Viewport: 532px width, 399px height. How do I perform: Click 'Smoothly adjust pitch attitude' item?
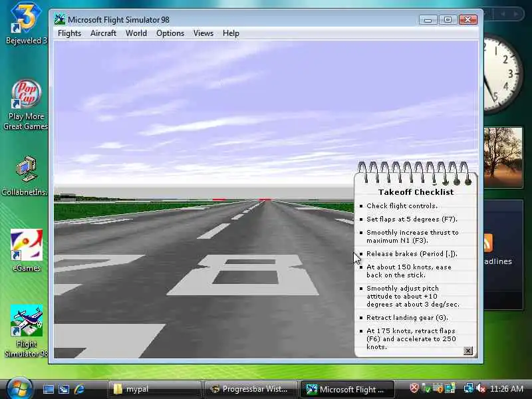pos(413,296)
